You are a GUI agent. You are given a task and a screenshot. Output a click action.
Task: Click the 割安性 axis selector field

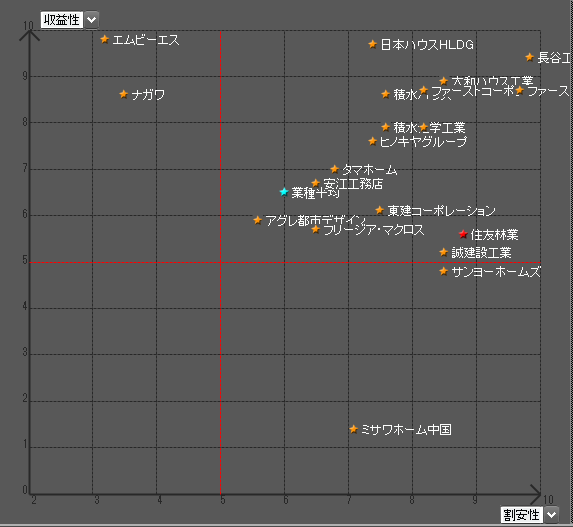[x=522, y=515]
